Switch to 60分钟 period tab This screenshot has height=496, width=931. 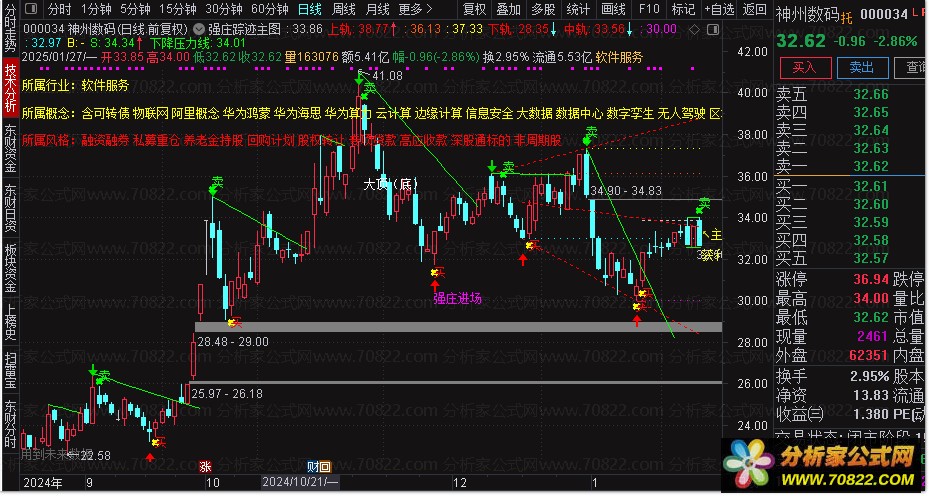click(270, 9)
